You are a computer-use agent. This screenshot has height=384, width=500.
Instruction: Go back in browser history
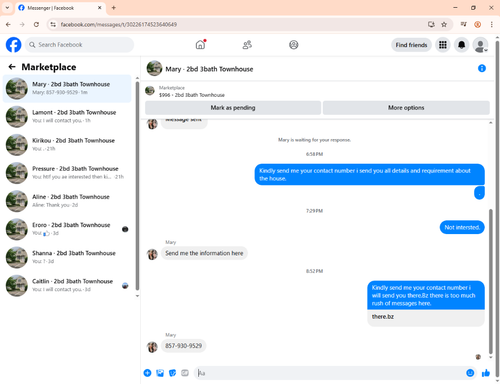[x=8, y=24]
